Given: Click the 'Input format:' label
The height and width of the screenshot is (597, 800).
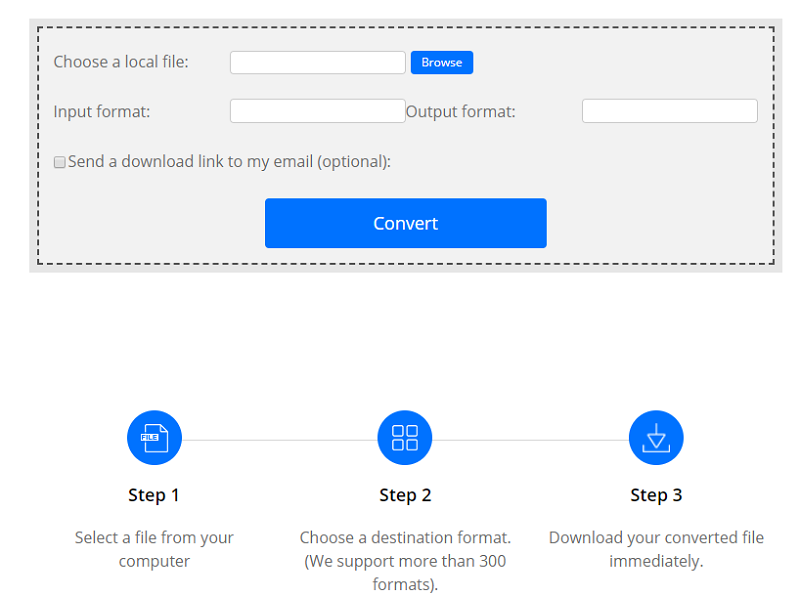Looking at the screenshot, I should [x=101, y=111].
